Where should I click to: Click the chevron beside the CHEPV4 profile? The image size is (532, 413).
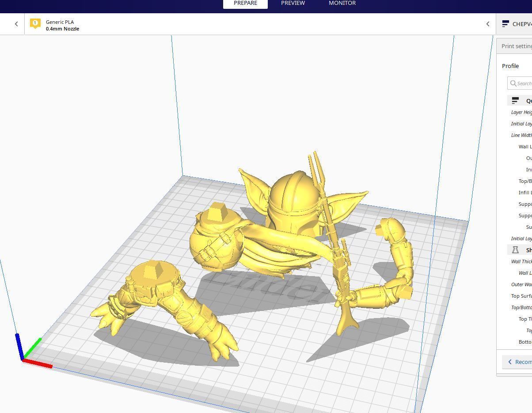pos(488,24)
